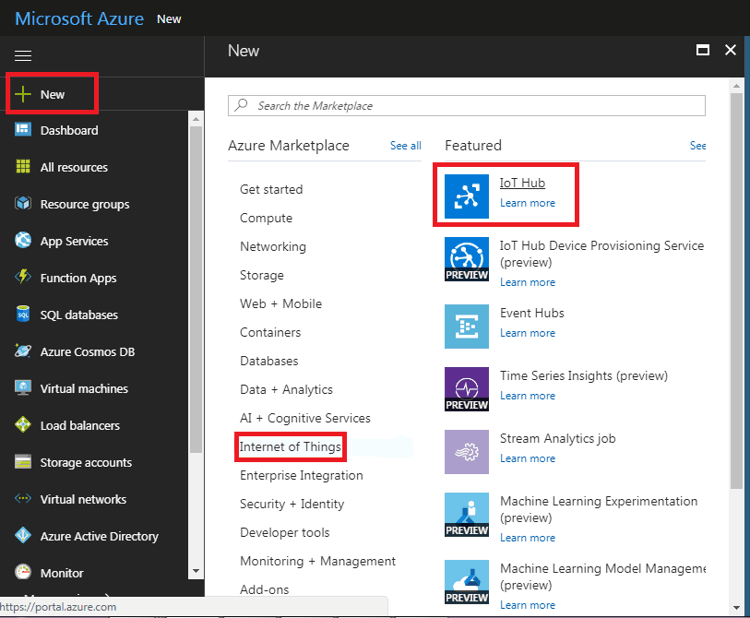Click the sidebar scroll up arrow
The width and height of the screenshot is (750, 618).
pos(196,118)
